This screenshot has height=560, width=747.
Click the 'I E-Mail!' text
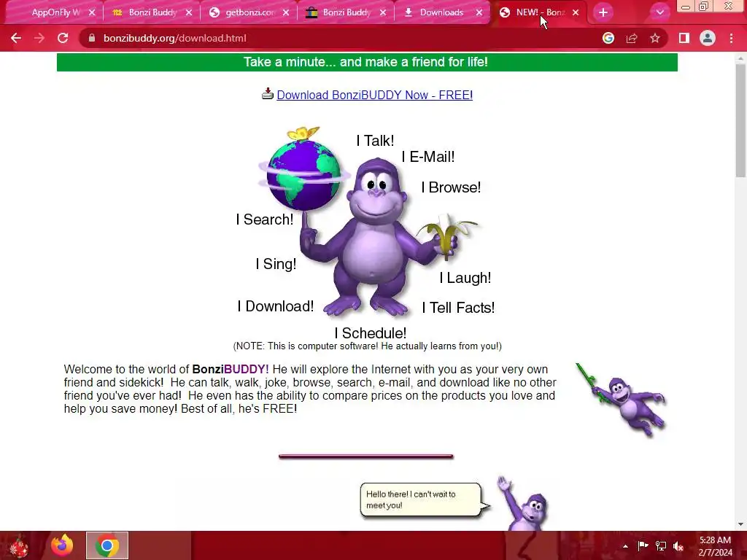coord(428,157)
